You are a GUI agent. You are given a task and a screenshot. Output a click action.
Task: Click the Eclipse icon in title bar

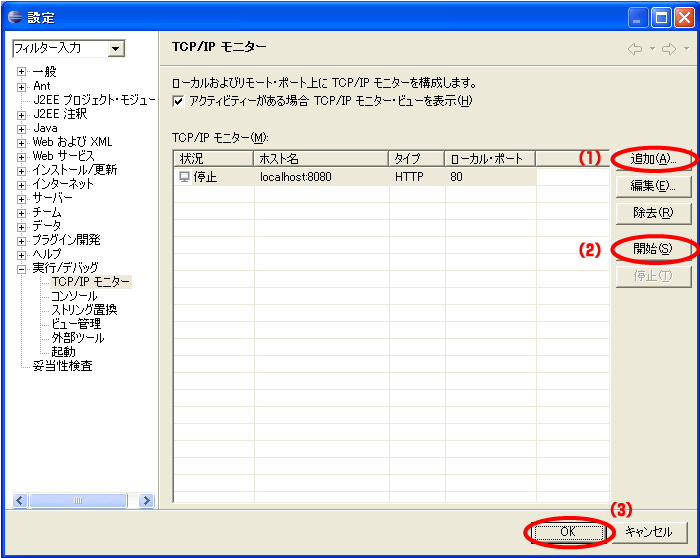coord(15,17)
